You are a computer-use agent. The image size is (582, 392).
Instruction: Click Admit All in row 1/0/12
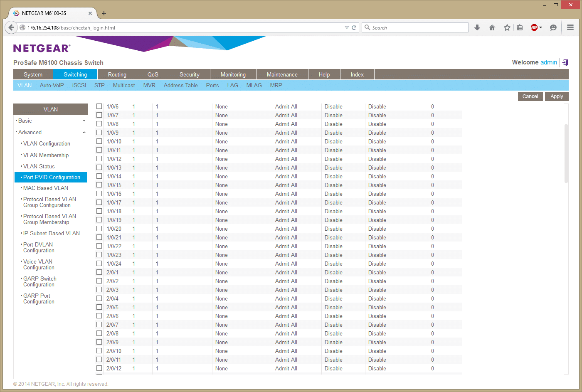(x=286, y=159)
